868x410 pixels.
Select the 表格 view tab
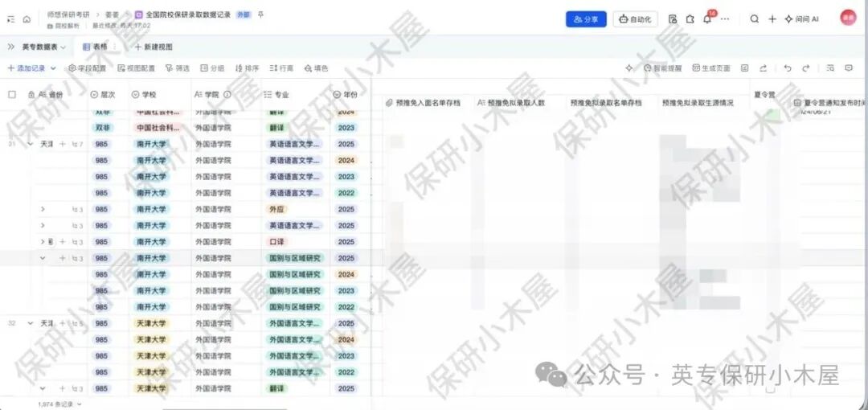95,47
